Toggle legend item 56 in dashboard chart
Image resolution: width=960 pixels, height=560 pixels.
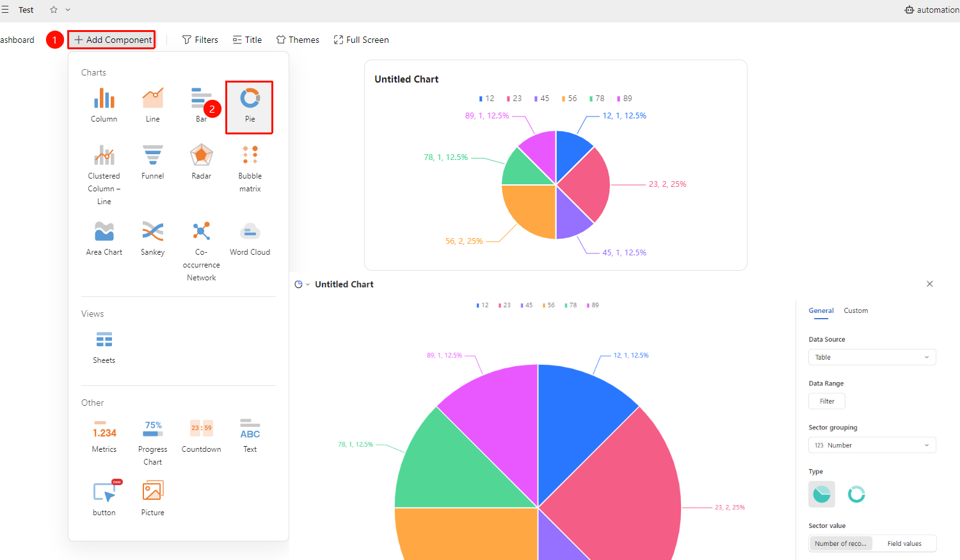coord(569,99)
